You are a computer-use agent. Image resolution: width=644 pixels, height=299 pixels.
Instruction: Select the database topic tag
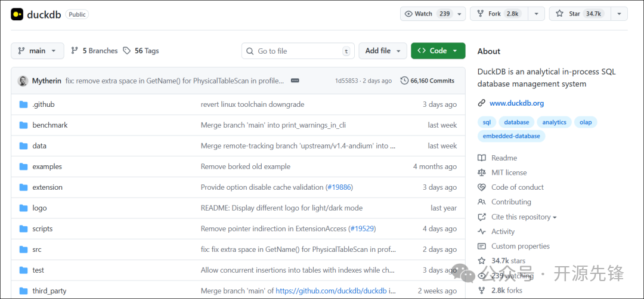coord(516,122)
